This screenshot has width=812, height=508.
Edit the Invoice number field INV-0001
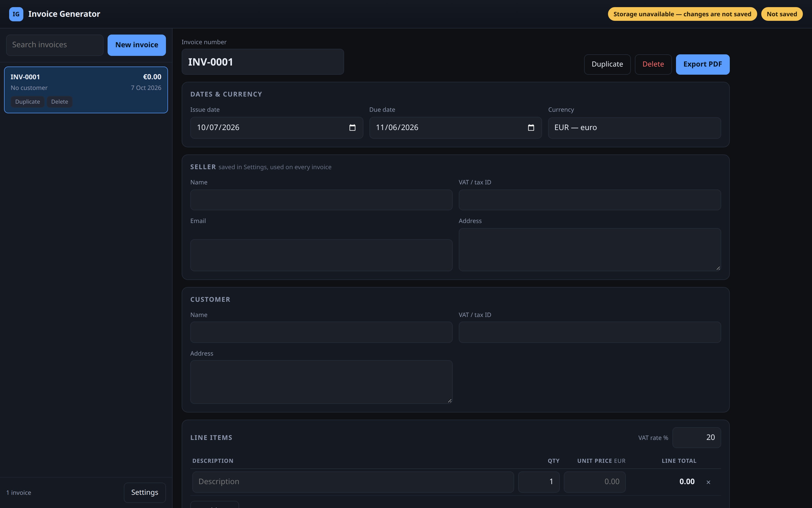(263, 62)
